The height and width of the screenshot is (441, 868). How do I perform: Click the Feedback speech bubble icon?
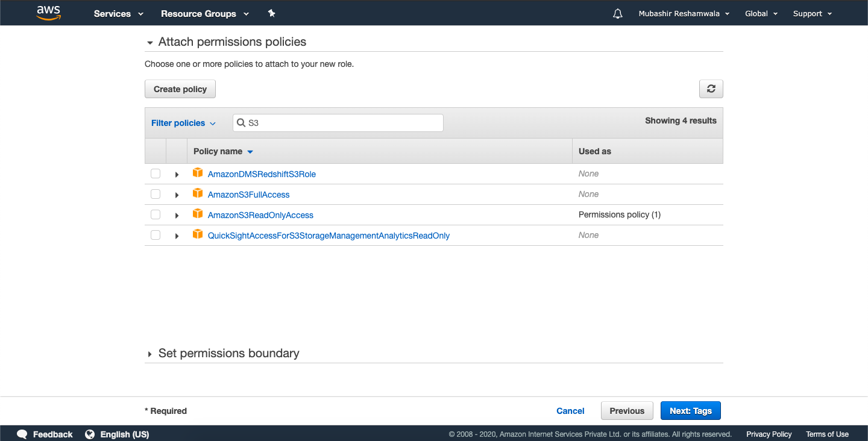(22, 434)
